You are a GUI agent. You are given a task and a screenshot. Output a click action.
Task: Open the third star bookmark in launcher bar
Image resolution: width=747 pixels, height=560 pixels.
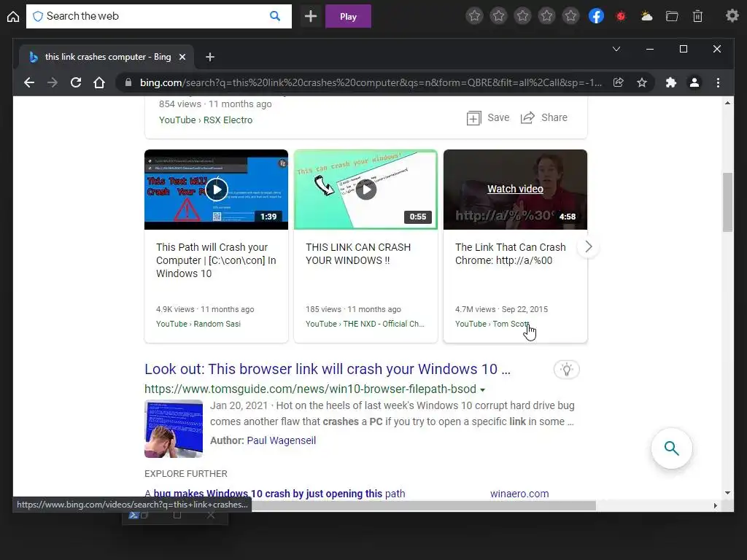[x=522, y=16]
